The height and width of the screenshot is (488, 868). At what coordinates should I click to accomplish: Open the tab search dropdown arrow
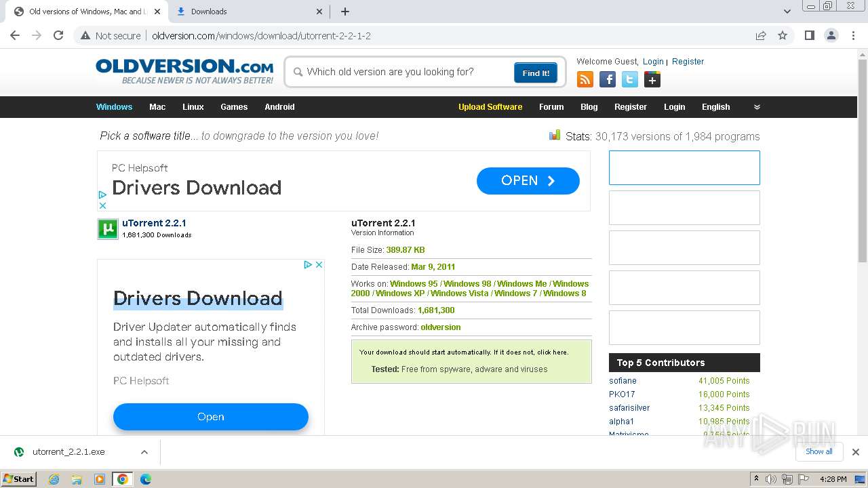787,12
